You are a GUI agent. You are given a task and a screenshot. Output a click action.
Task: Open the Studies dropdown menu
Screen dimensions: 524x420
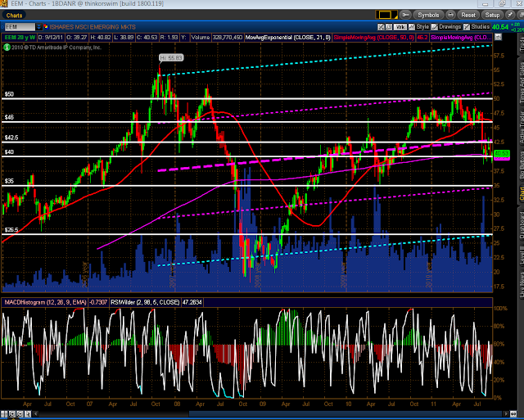coord(477,27)
